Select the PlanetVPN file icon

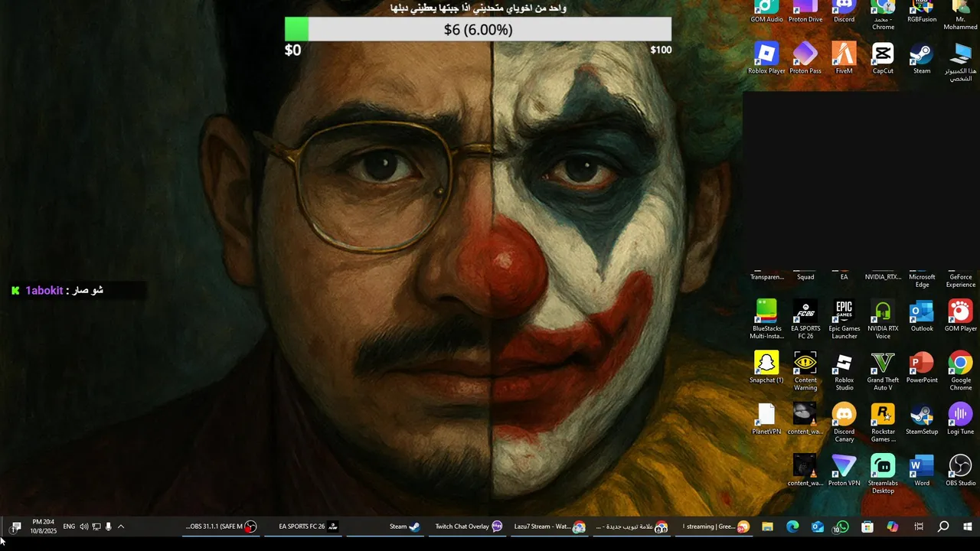click(766, 419)
